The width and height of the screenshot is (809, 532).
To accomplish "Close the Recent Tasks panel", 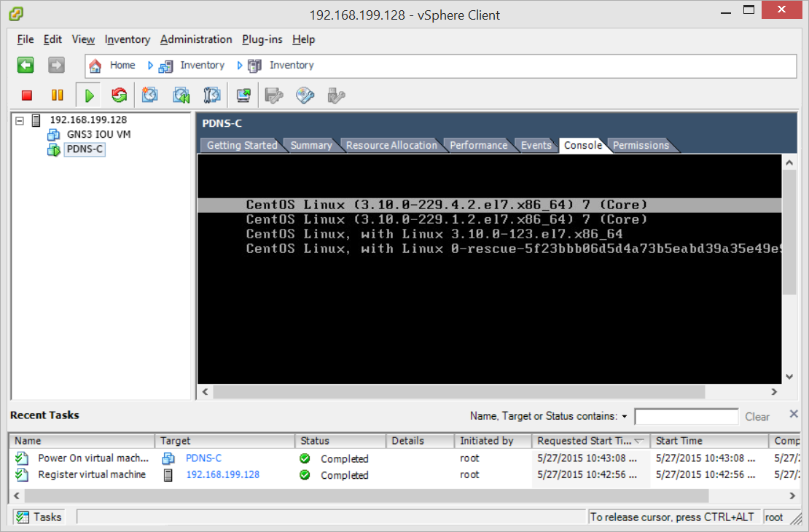I will coord(794,414).
